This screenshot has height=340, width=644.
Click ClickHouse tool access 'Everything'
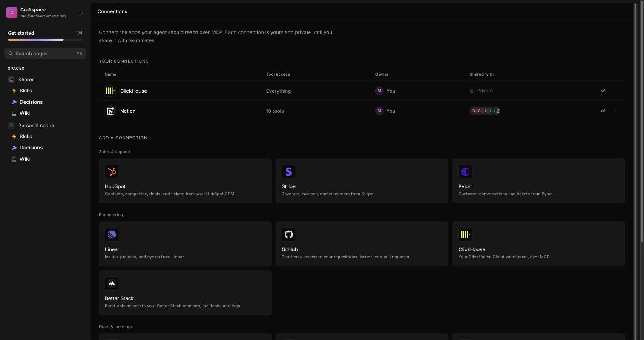[279, 91]
